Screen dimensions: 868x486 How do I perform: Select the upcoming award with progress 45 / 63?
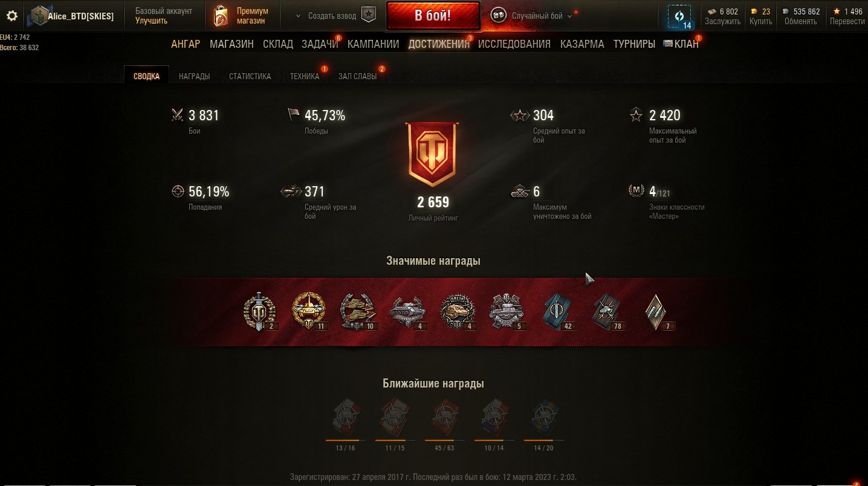(444, 418)
